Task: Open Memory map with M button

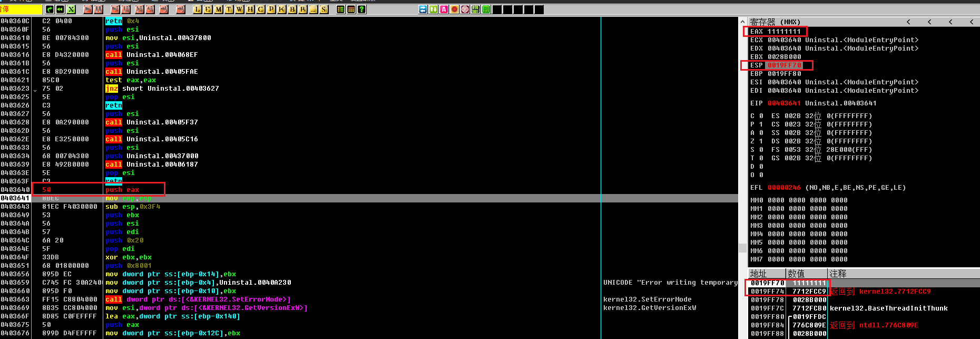Action: tap(219, 9)
